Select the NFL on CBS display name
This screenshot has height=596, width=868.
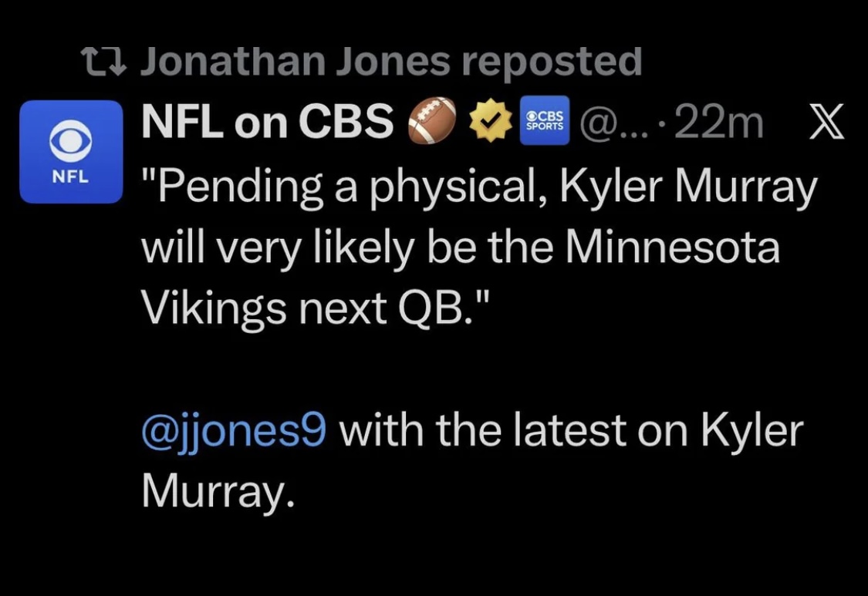pyautogui.click(x=267, y=121)
